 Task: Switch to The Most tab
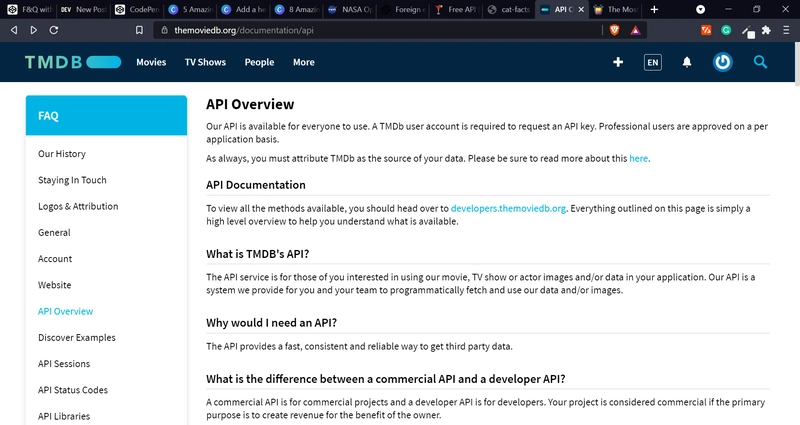click(x=616, y=9)
